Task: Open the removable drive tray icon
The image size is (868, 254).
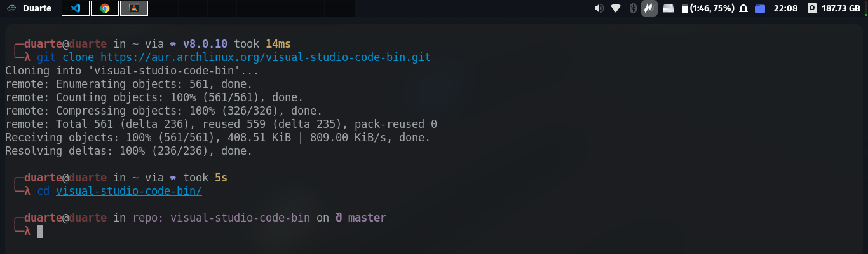Action: click(668, 8)
